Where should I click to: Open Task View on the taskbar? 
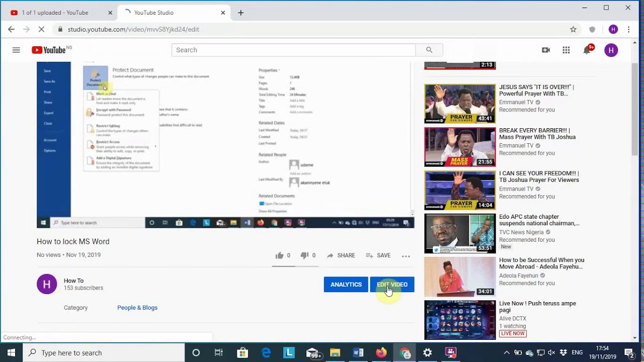(x=218, y=352)
